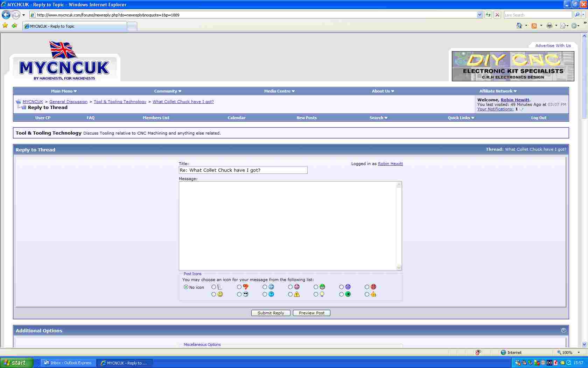Select the No icon radio button

click(x=186, y=287)
